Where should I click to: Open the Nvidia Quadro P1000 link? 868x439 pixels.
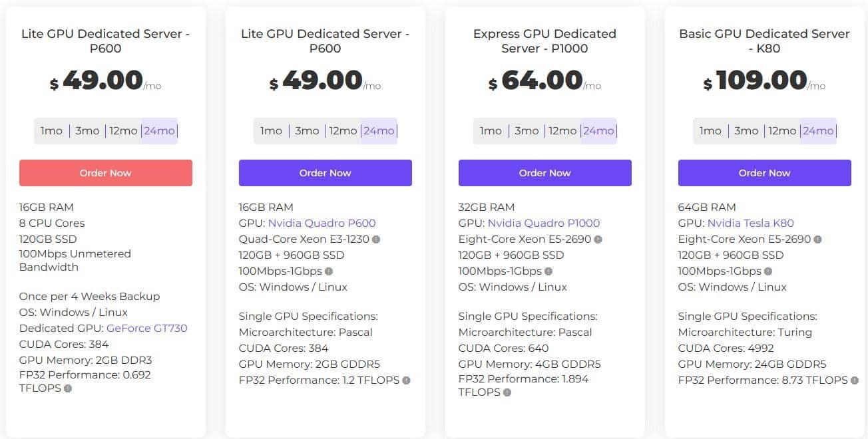[543, 223]
